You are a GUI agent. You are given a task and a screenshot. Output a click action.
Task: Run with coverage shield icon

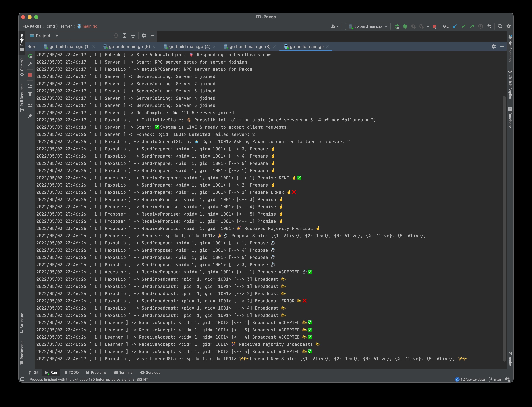pyautogui.click(x=414, y=26)
